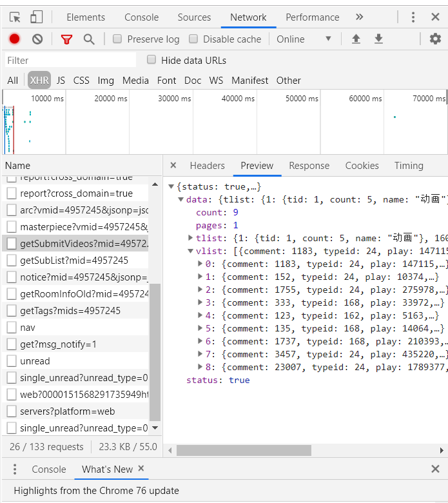The height and width of the screenshot is (503, 448).
Task: Filter requests by Font type
Action: pyautogui.click(x=166, y=80)
